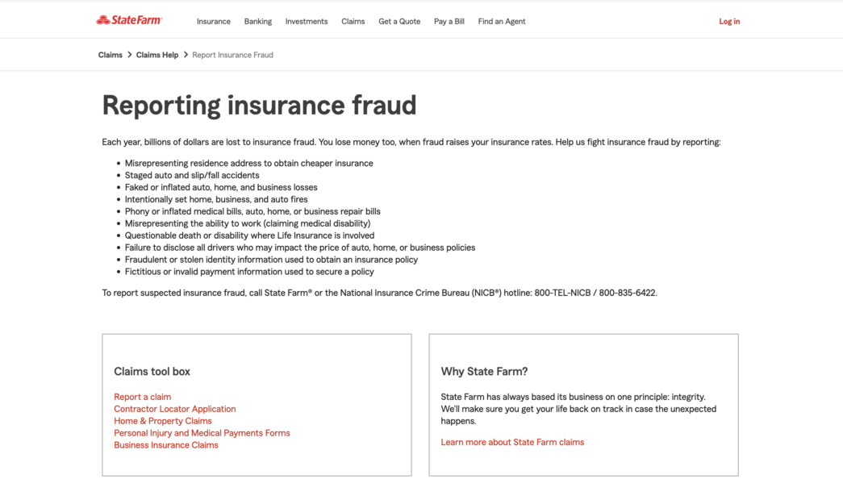843x504 pixels.
Task: Go to Claims Help breadcrumb
Action: tap(157, 55)
